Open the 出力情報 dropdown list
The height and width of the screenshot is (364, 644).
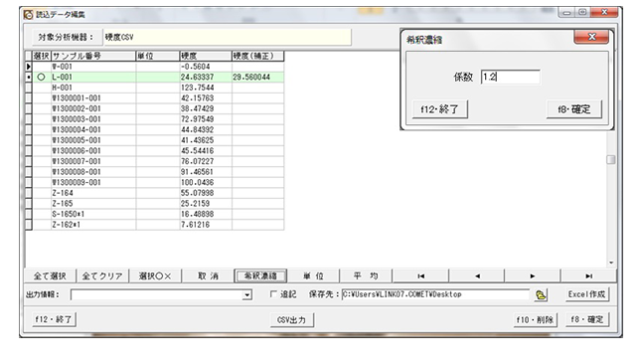point(246,295)
